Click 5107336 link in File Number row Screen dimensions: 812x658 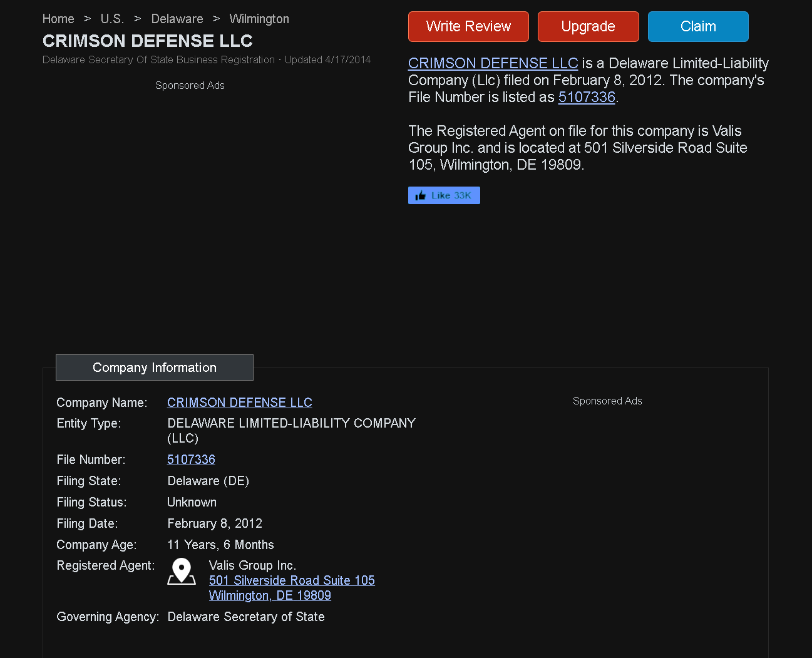pos(191,460)
